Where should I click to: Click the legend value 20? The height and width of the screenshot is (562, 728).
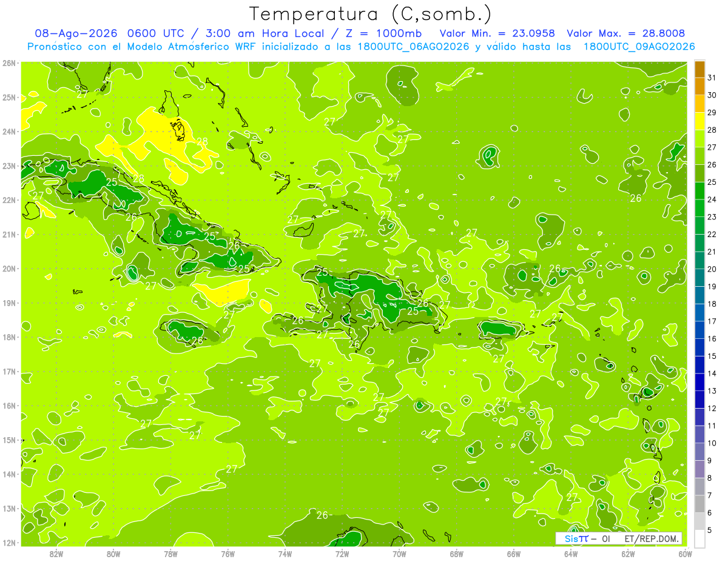click(x=712, y=269)
